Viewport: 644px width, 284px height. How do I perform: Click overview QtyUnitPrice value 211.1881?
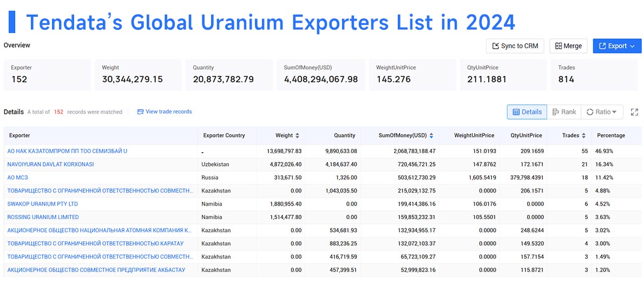pos(487,79)
